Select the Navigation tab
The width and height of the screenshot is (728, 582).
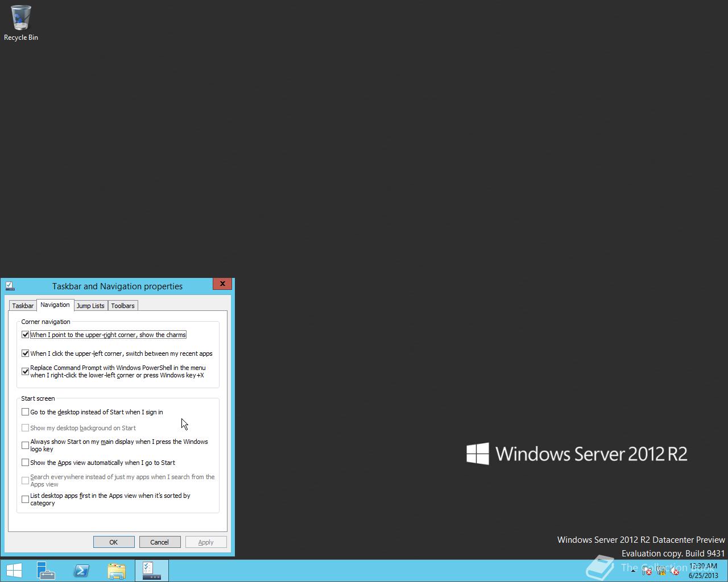(x=55, y=305)
